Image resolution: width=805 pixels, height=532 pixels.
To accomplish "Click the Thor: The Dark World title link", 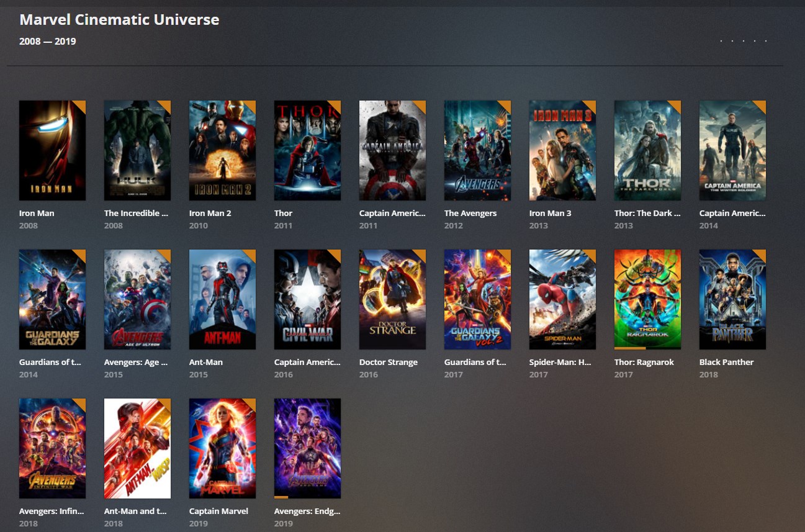I will [647, 213].
